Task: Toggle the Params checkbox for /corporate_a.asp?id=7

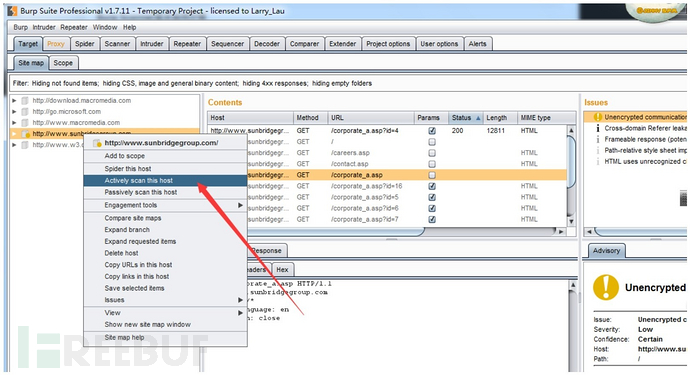Action: (x=432, y=219)
